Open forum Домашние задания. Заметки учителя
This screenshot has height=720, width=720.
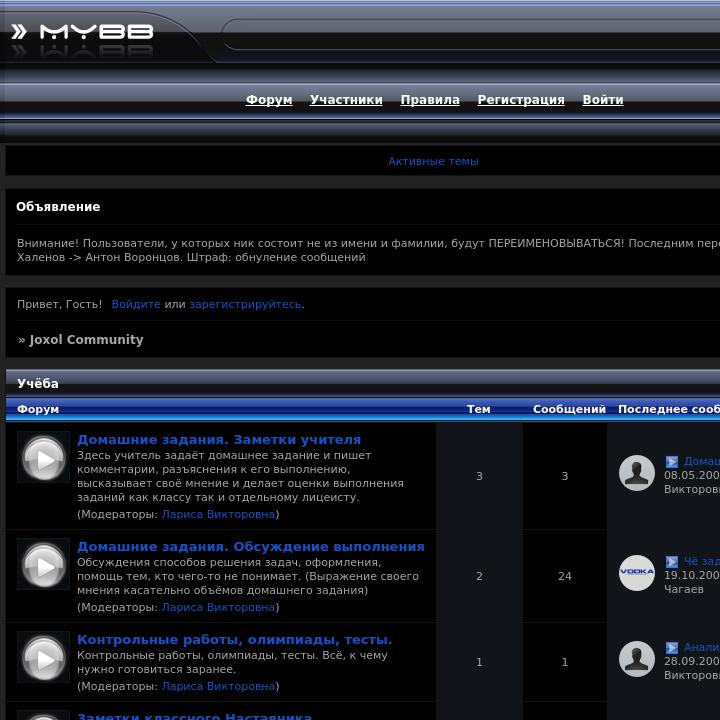click(219, 439)
